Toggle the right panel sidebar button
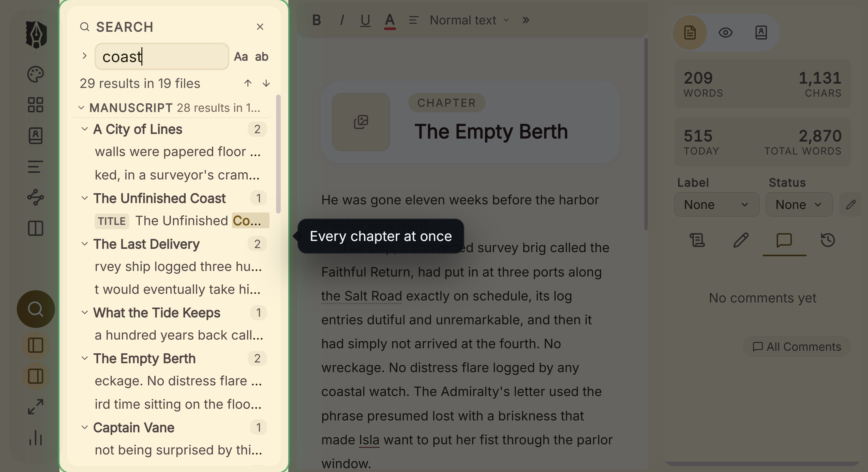This screenshot has width=868, height=472. (x=36, y=376)
